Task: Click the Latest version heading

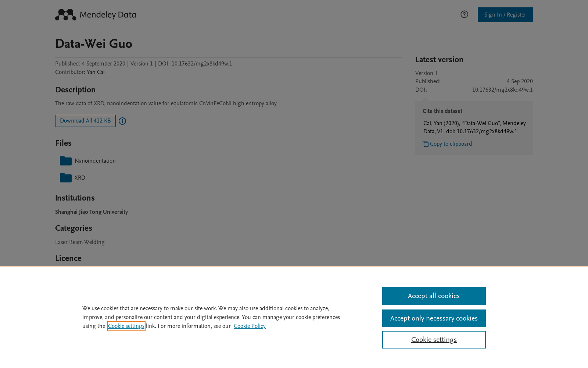Action: coord(439,60)
